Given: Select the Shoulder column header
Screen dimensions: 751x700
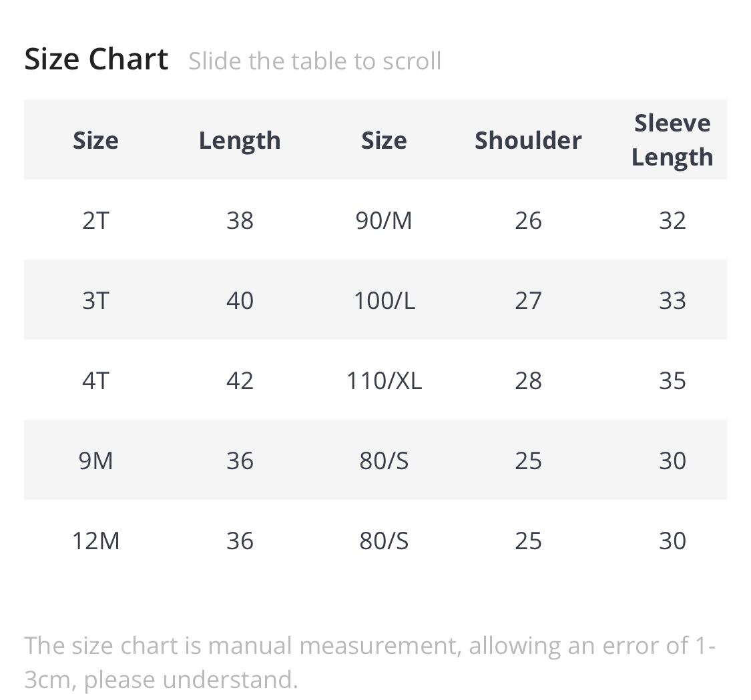Looking at the screenshot, I should (528, 140).
